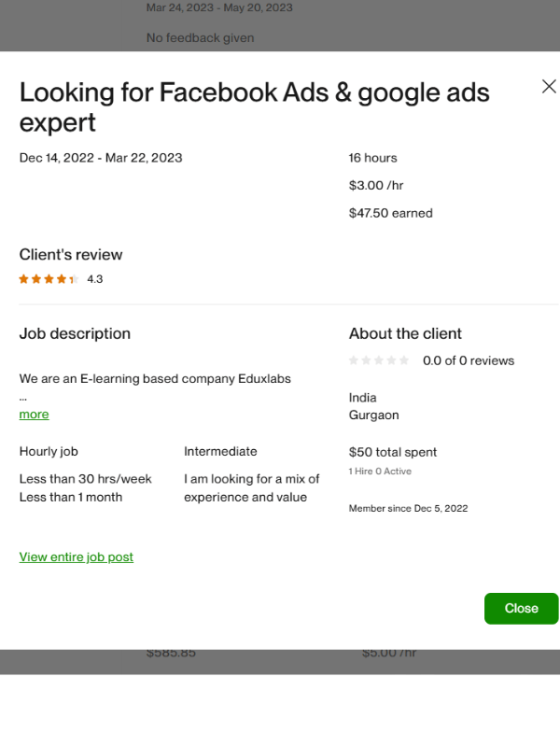This screenshot has width=560, height=747.
Task: Click the Member since Dec 5, 2022 text
Action: 408,509
